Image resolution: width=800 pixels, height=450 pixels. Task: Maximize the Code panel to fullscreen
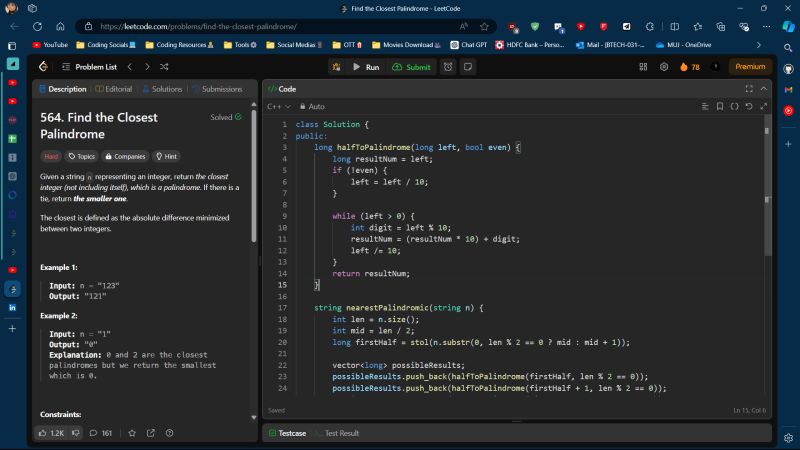(x=749, y=89)
